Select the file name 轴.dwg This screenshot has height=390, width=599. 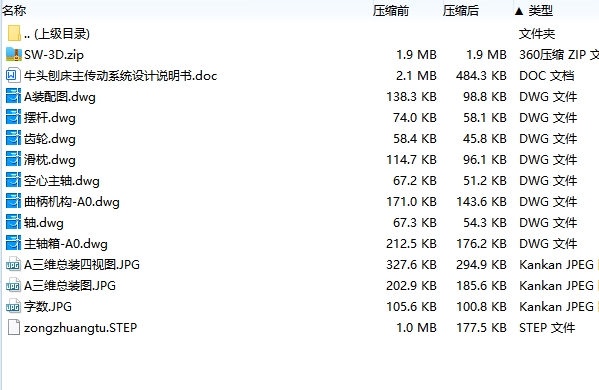[44, 223]
